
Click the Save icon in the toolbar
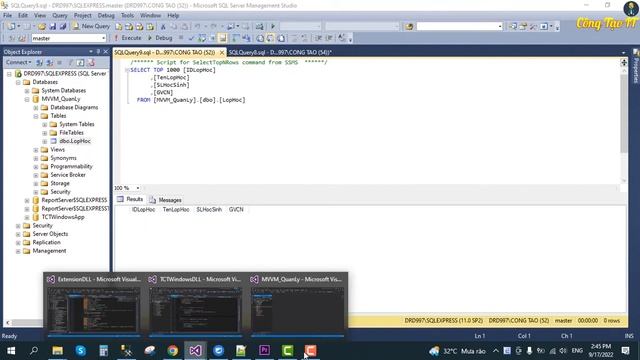(53, 27)
